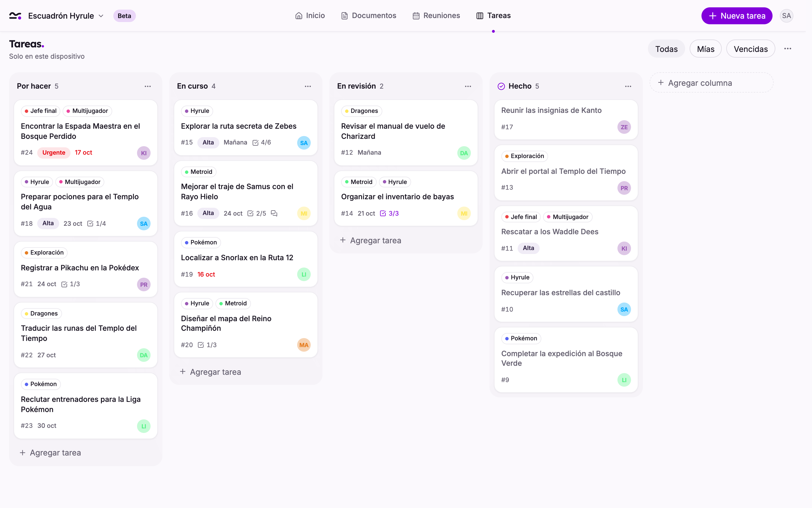This screenshot has width=812, height=508.
Task: Click the completed 3/3 checklist on task #14
Action: click(389, 213)
